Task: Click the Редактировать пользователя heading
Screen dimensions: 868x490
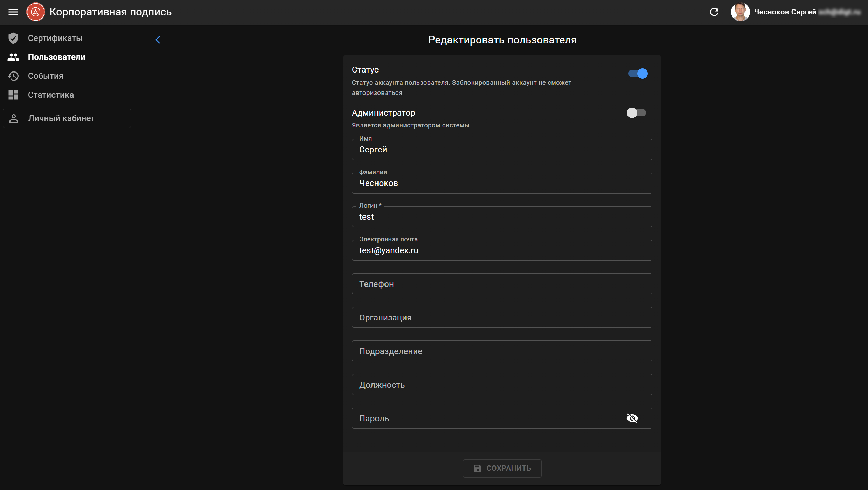Action: coord(502,40)
